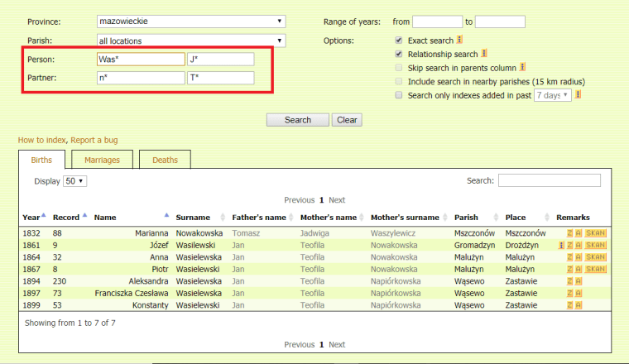Open the info icon in Józef Wasilewski's remarks
The width and height of the screenshot is (629, 364).
pos(561,246)
